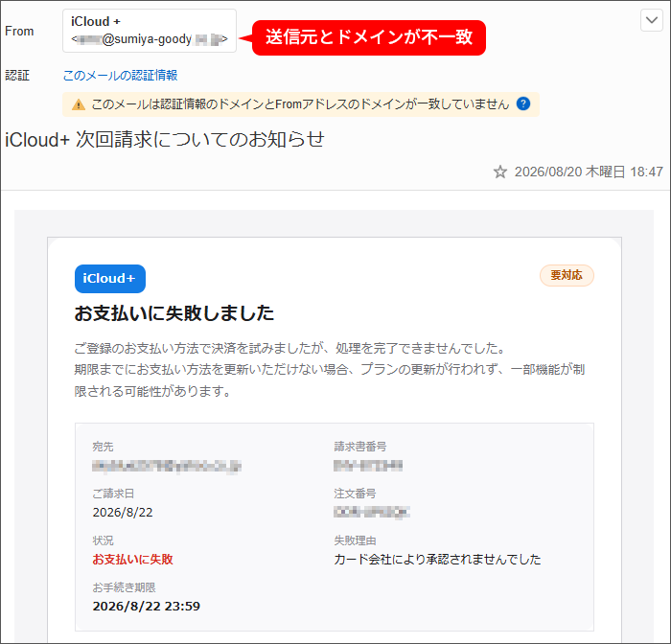Viewport: 671px width, 644px height.
Task: Click the '認証' label
Action: [x=17, y=76]
